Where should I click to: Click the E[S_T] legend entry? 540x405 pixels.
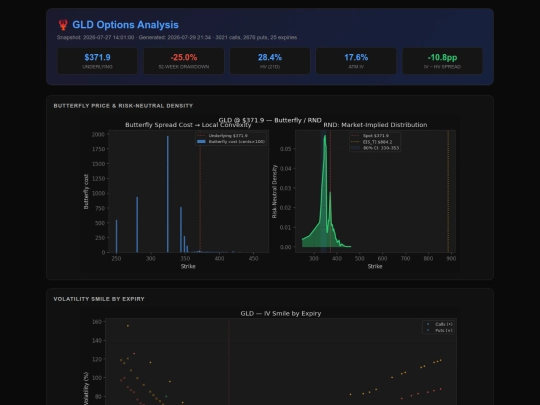pos(372,142)
